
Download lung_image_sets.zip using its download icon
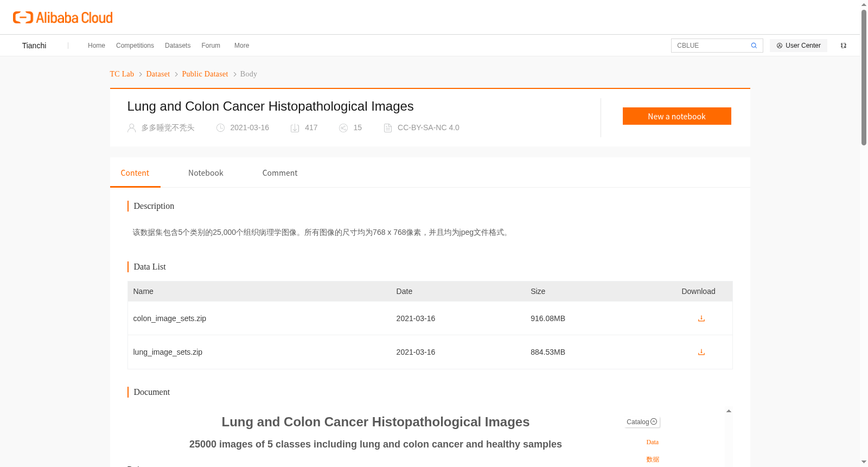701,352
